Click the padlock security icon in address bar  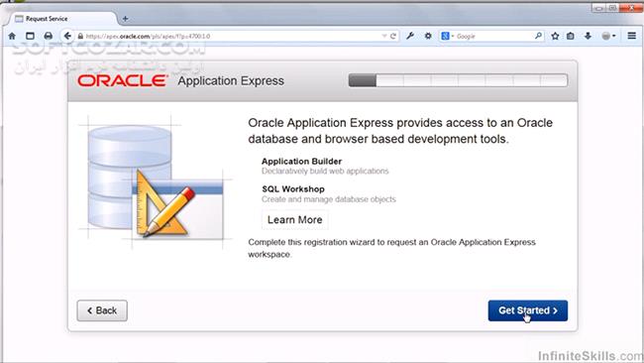(x=80, y=36)
